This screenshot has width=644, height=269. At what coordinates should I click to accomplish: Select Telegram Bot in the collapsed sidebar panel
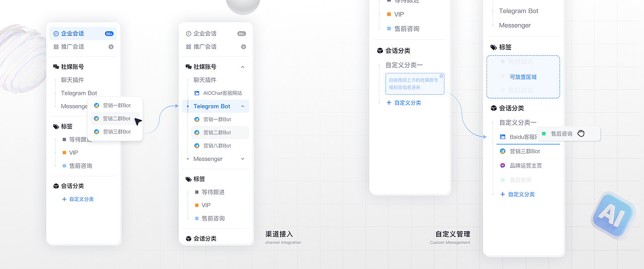point(79,93)
